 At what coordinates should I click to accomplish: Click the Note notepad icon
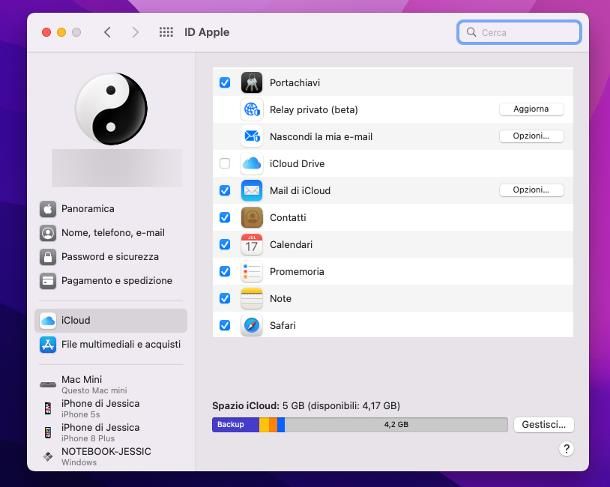(251, 298)
